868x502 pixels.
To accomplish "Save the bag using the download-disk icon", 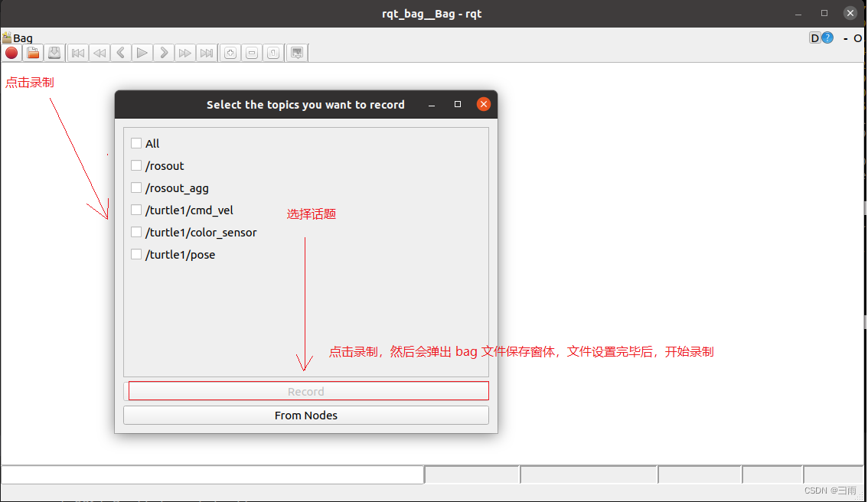I will [54, 53].
